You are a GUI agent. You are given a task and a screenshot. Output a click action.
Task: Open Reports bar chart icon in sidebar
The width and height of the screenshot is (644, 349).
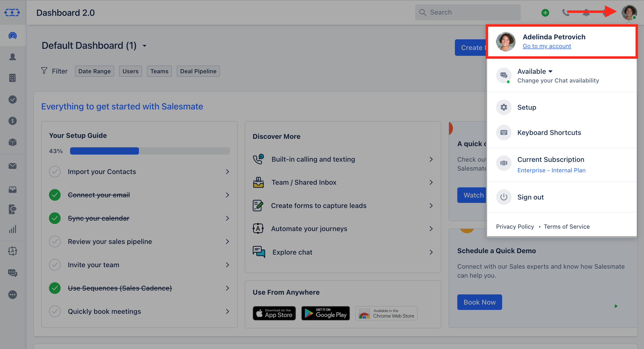(x=13, y=229)
